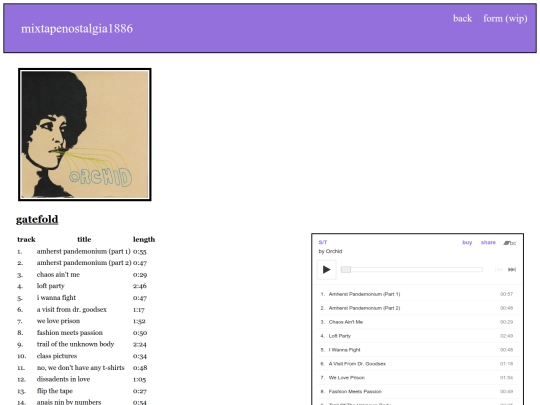Click 'fashion meets passion' in track table

(x=70, y=333)
